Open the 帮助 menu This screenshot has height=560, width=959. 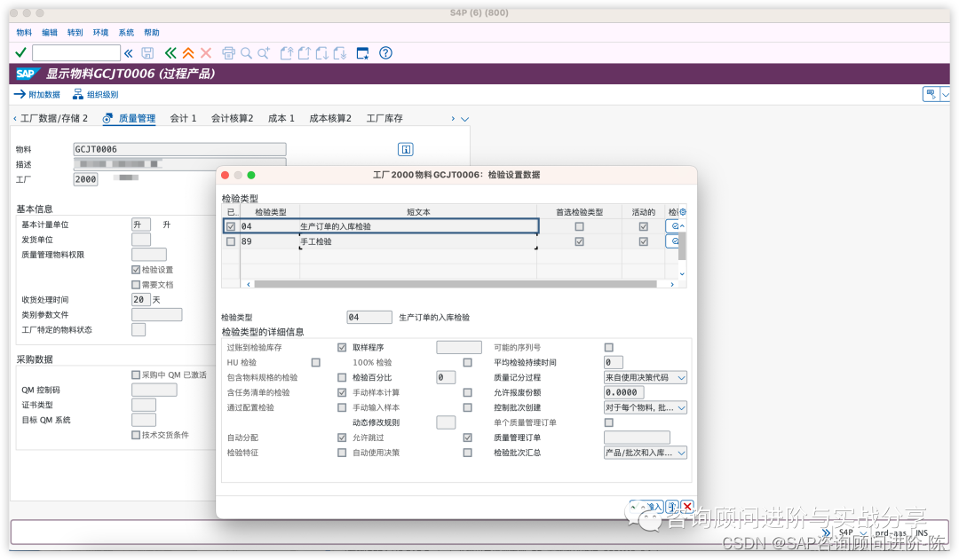tap(152, 33)
